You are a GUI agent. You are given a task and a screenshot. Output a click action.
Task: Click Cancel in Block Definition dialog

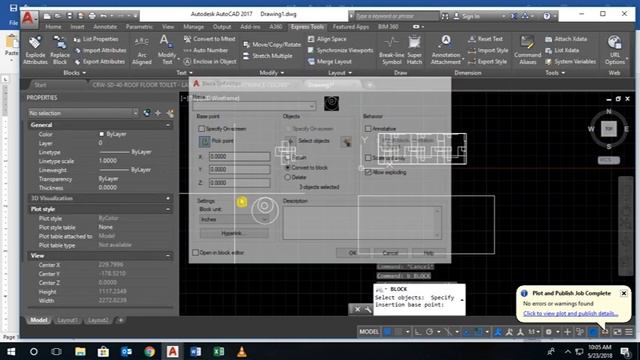tap(390, 253)
